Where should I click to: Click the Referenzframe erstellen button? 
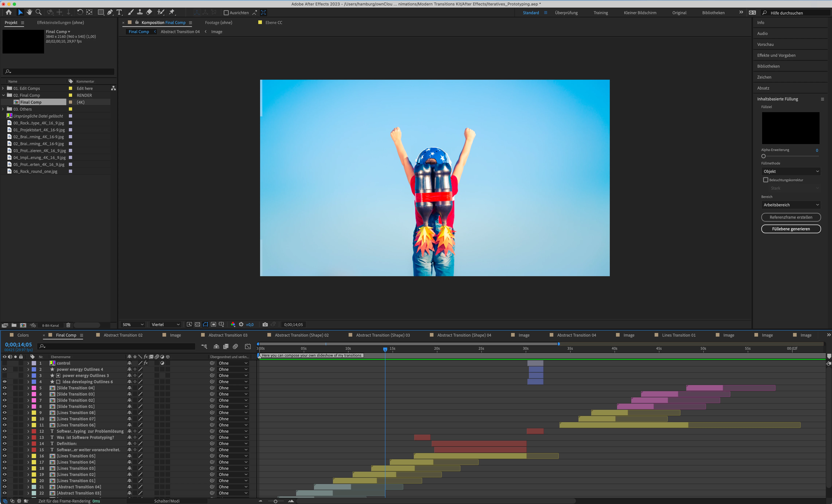tap(790, 217)
